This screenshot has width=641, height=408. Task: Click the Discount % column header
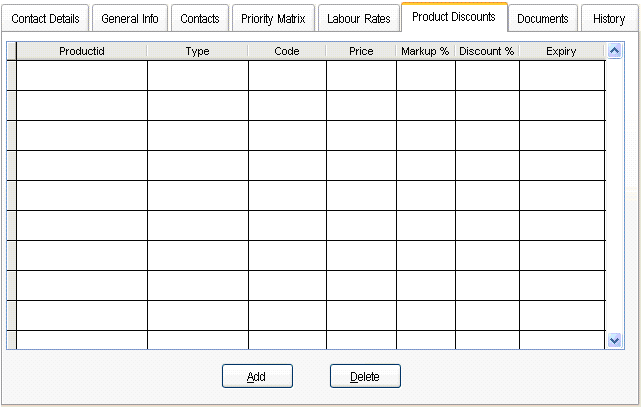click(487, 51)
